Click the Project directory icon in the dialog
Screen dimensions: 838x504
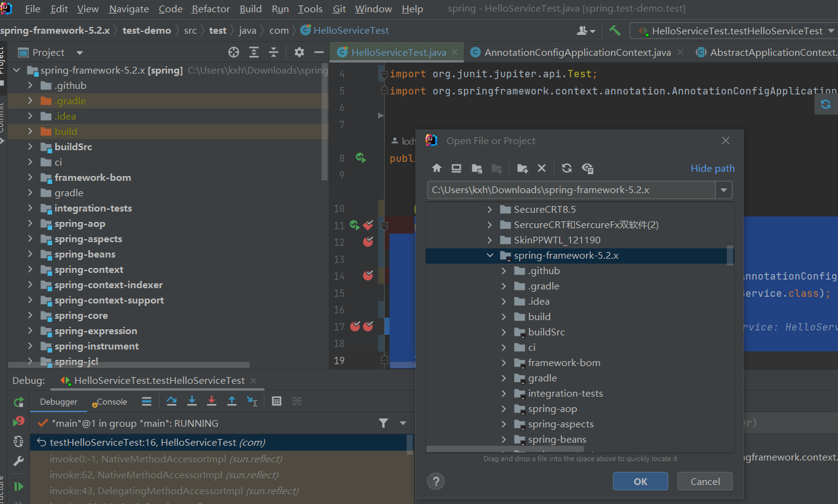tap(477, 168)
